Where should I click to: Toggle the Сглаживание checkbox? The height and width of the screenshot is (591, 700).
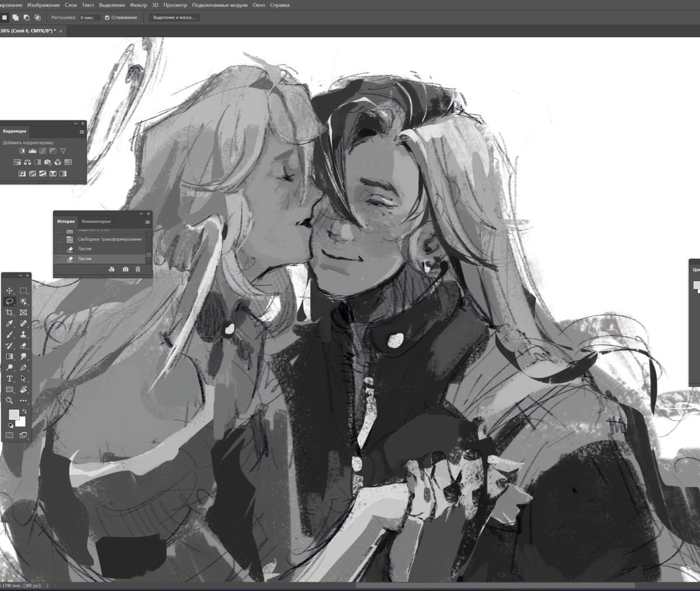[107, 18]
